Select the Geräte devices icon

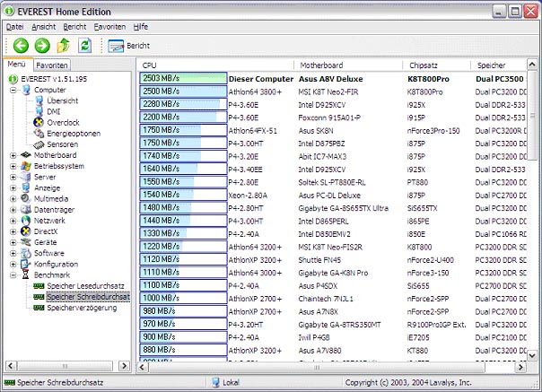26,242
